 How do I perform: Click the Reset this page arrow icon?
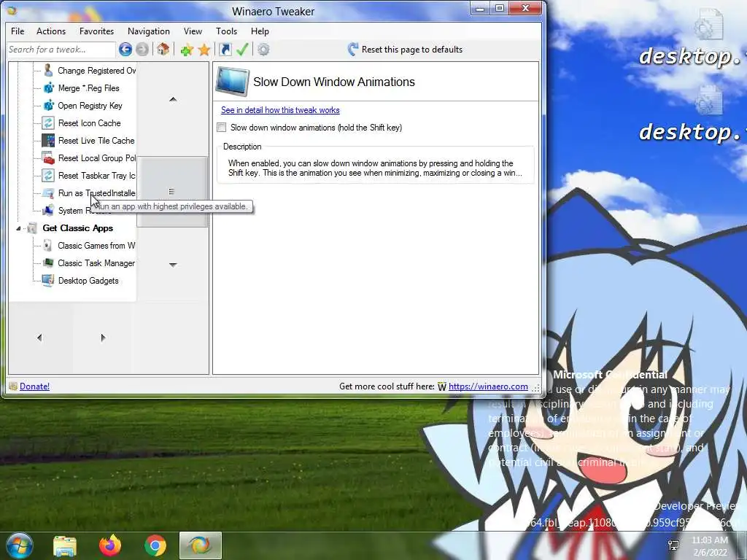click(353, 49)
